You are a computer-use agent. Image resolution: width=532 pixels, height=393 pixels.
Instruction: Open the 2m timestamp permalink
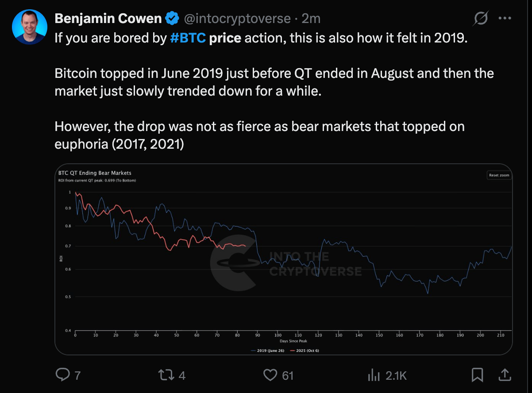pyautogui.click(x=311, y=19)
